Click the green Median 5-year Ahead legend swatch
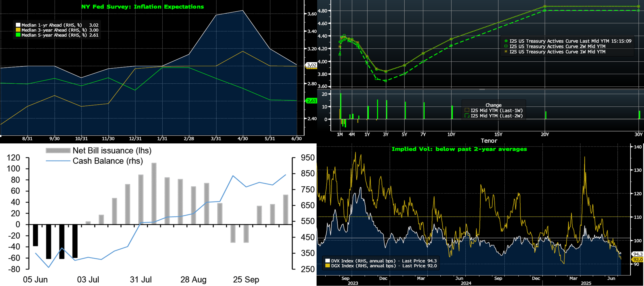Image resolution: width=644 pixels, height=286 pixels. pos(18,35)
